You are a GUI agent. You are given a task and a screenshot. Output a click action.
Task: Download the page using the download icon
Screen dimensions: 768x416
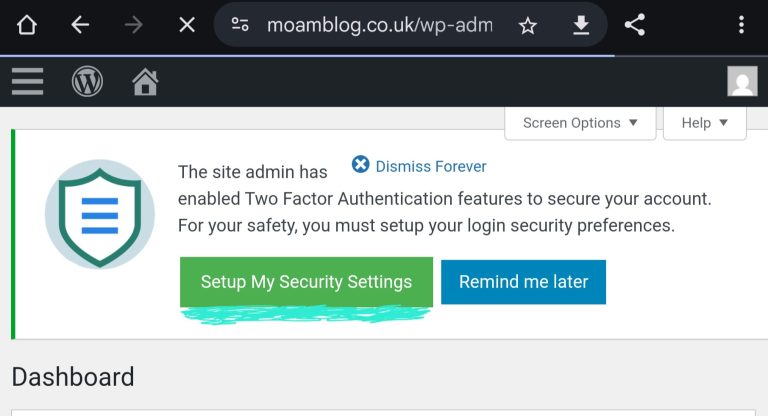[x=581, y=25]
